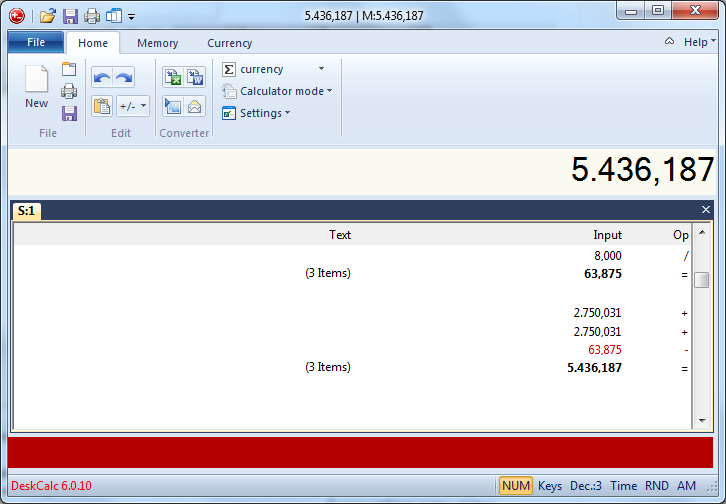Image resolution: width=726 pixels, height=504 pixels.
Task: Save using quick access toolbar floppy icon
Action: tap(70, 16)
